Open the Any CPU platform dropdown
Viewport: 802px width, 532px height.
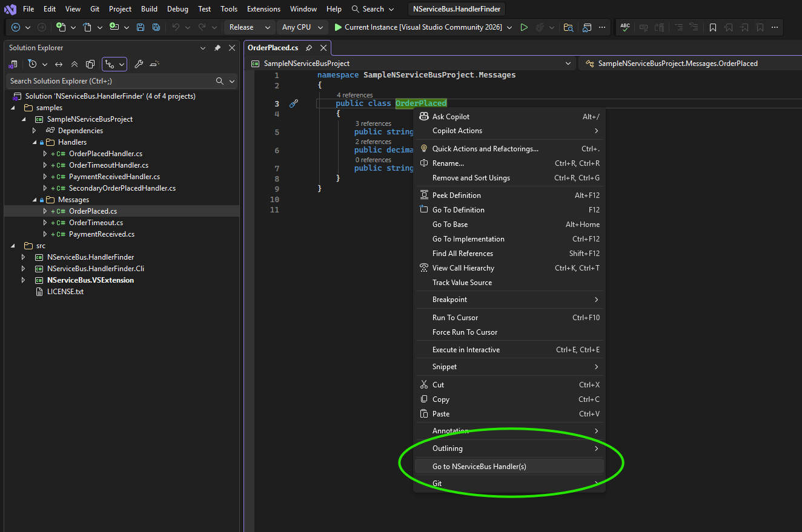point(302,27)
